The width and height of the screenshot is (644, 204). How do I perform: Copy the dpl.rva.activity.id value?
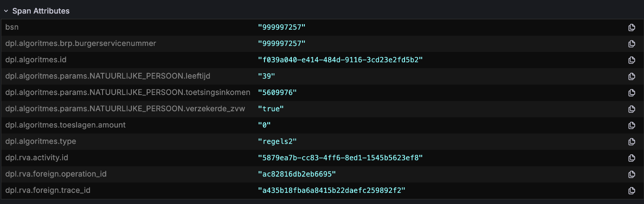(631, 158)
